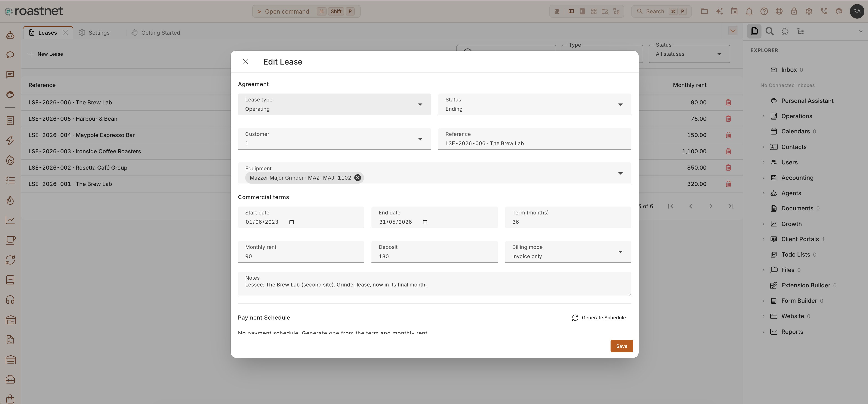868x404 pixels.
Task: Go to first page of leases
Action: (671, 206)
